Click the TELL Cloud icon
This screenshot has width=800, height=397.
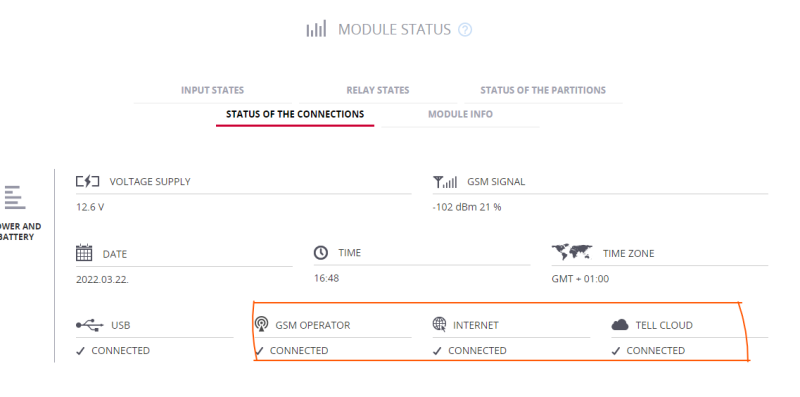tap(619, 325)
